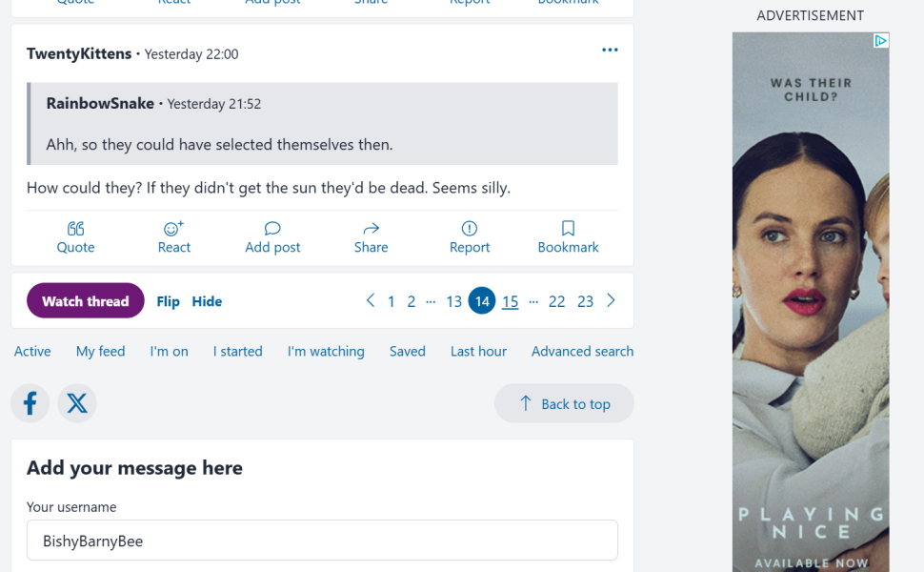Share the post using the arrow icon

click(371, 229)
